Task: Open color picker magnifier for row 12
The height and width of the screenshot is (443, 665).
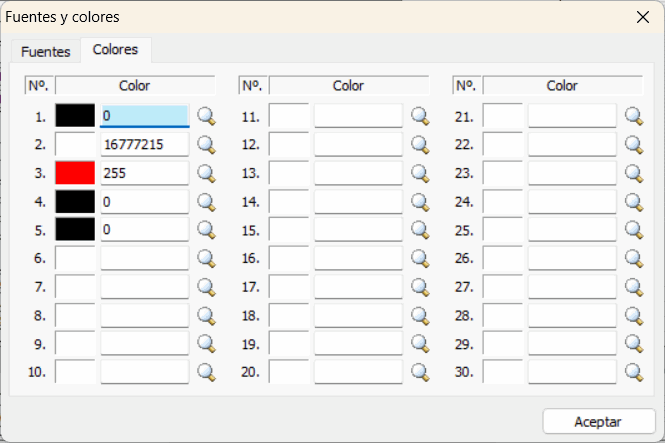Action: [x=420, y=145]
